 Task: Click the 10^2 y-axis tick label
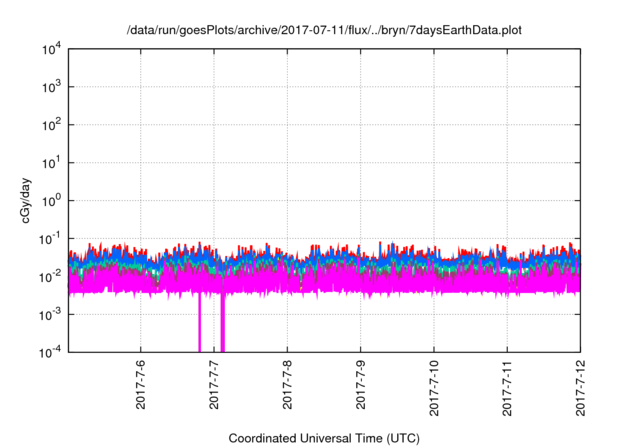[x=51, y=125]
